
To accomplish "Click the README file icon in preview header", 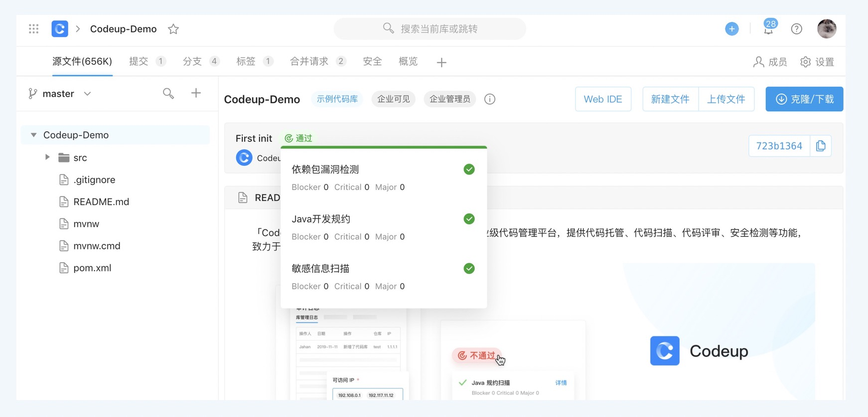I will [243, 198].
